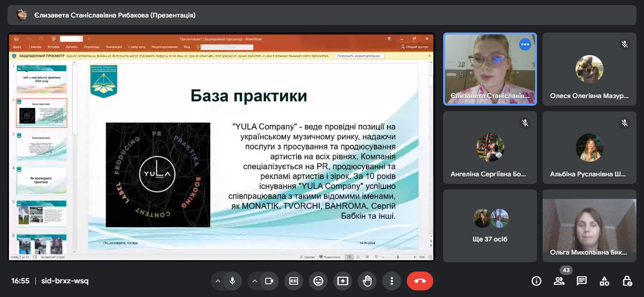
Task: Click the 'Ще 37 осіб' tile
Action: tap(490, 226)
